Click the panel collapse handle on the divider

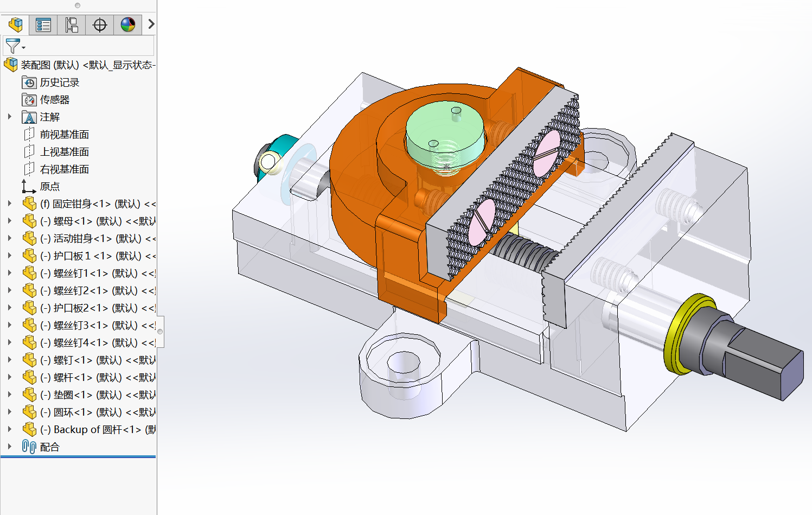(x=160, y=332)
